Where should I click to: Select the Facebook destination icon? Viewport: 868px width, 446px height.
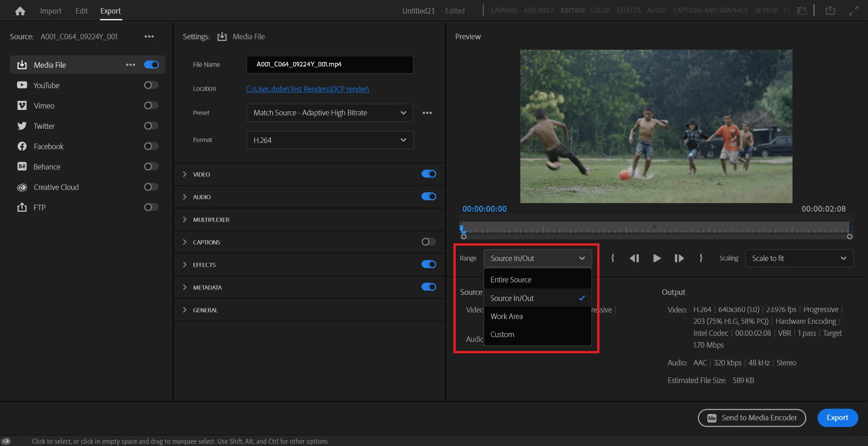(22, 146)
